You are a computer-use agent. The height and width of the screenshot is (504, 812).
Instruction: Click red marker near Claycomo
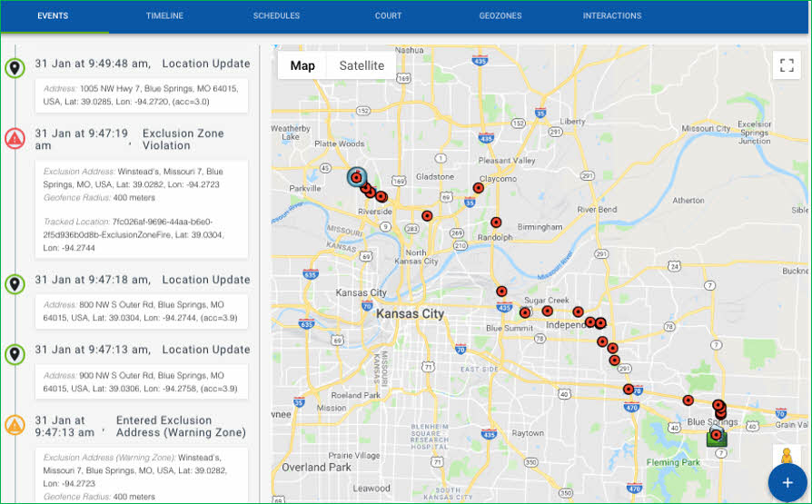[479, 188]
